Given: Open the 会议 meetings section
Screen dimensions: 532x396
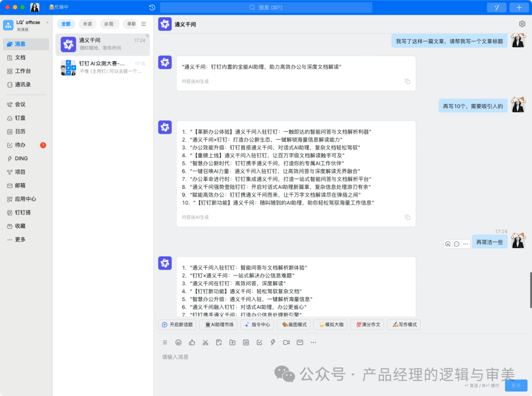Looking at the screenshot, I should coord(26,105).
